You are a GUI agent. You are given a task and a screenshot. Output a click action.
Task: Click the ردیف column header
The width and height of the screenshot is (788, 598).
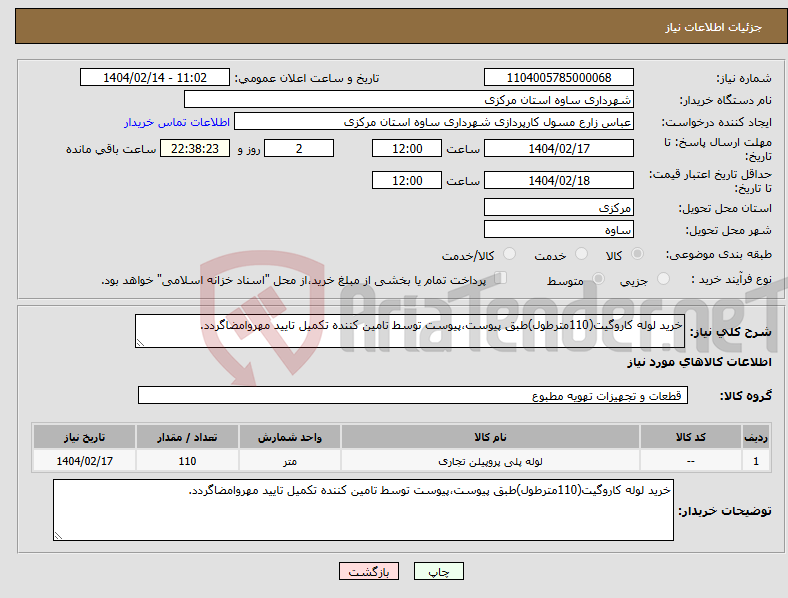(756, 437)
